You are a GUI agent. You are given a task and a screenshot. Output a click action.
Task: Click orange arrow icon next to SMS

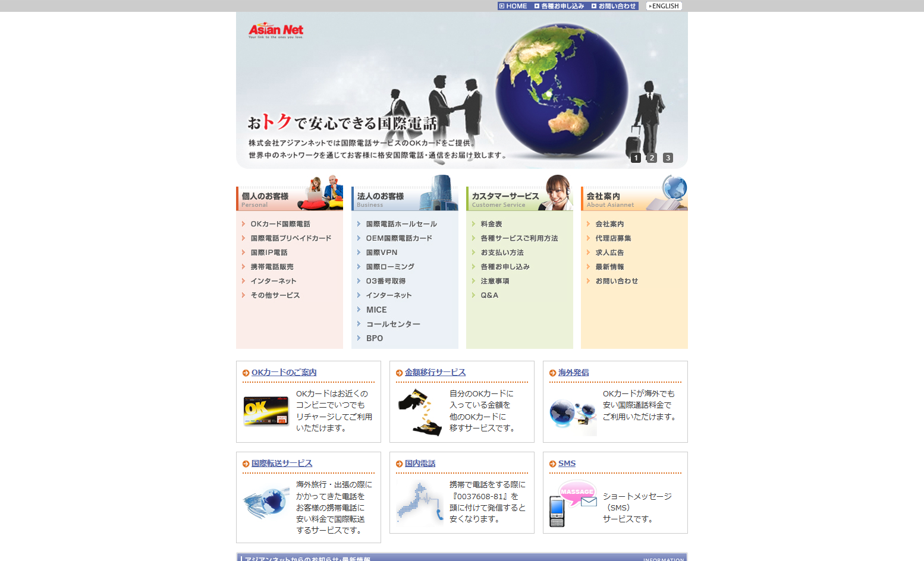[552, 464]
